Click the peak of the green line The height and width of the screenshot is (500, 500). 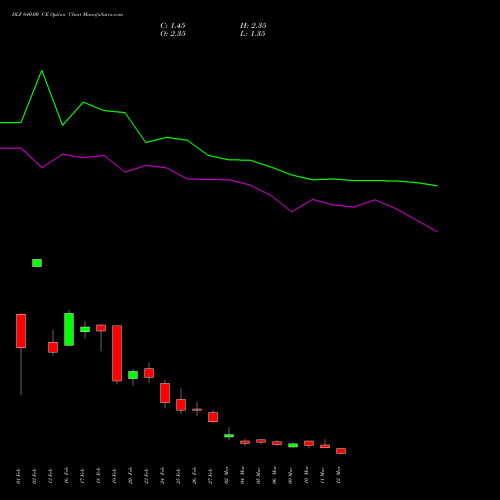point(42,71)
